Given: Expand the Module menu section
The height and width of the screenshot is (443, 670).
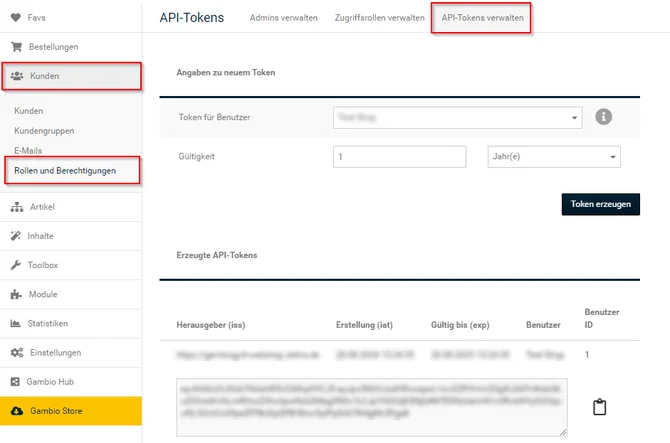Looking at the screenshot, I should click(71, 294).
